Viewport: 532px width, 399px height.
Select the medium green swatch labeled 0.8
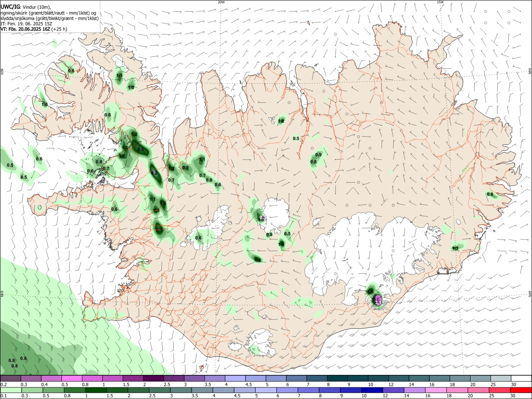pyautogui.click(x=75, y=390)
